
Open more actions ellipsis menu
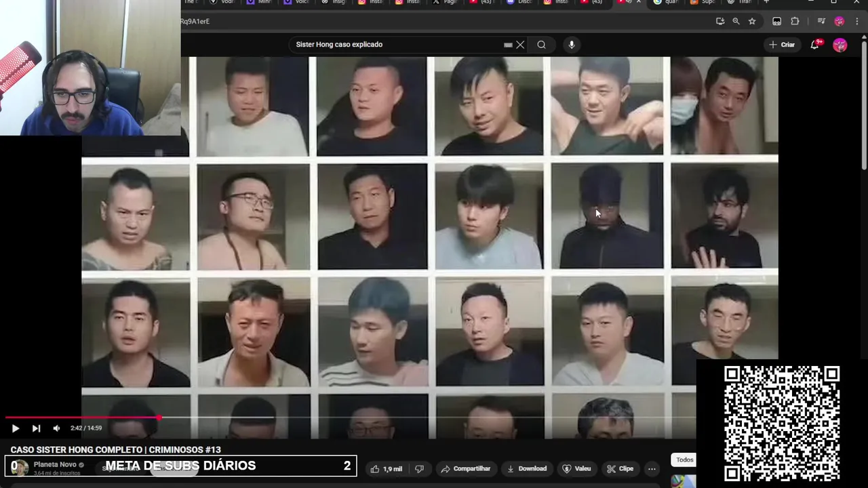coord(652,468)
